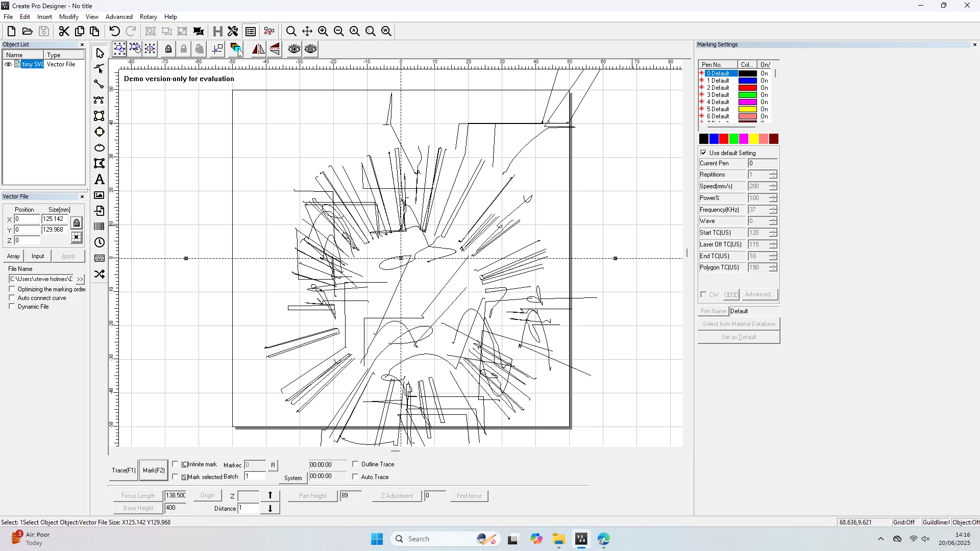This screenshot has height=551, width=980.
Task: Click the horizontal mirror icon
Action: click(x=258, y=49)
